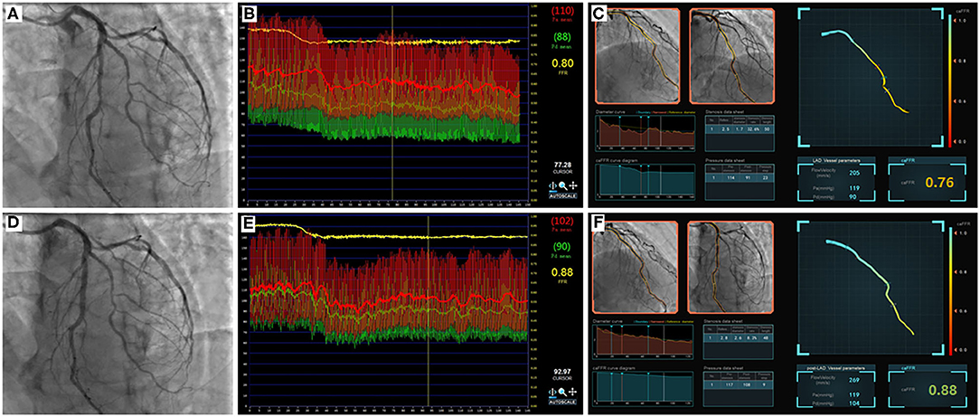Click the flow velocity value 269
The width and height of the screenshot is (980, 417).
coord(853,380)
